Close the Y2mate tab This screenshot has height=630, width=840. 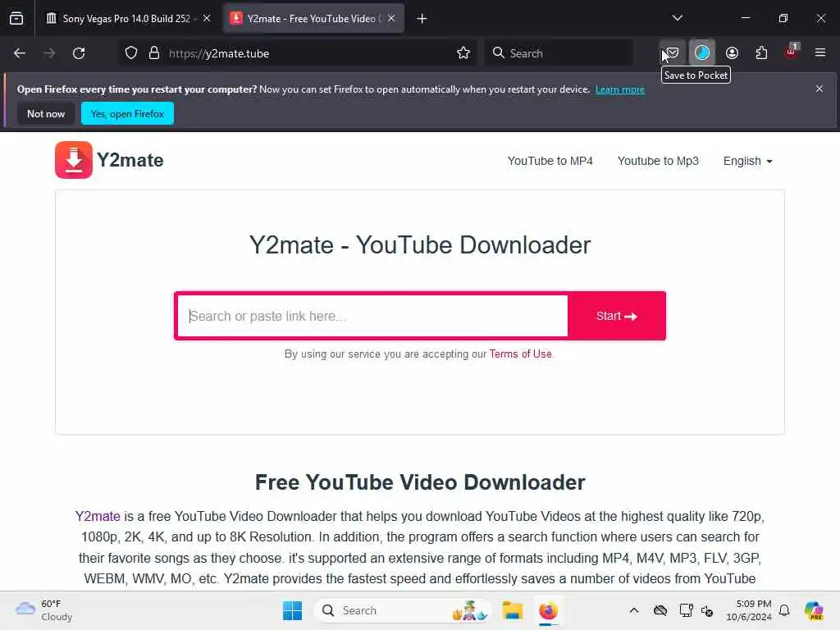coord(391,18)
